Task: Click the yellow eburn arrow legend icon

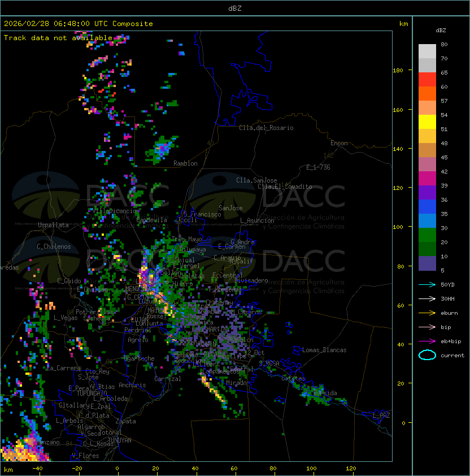Action: [427, 313]
